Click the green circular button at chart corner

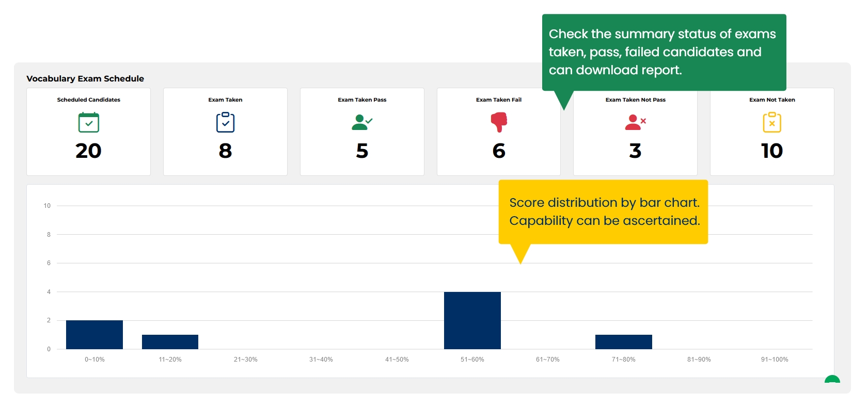click(x=832, y=380)
